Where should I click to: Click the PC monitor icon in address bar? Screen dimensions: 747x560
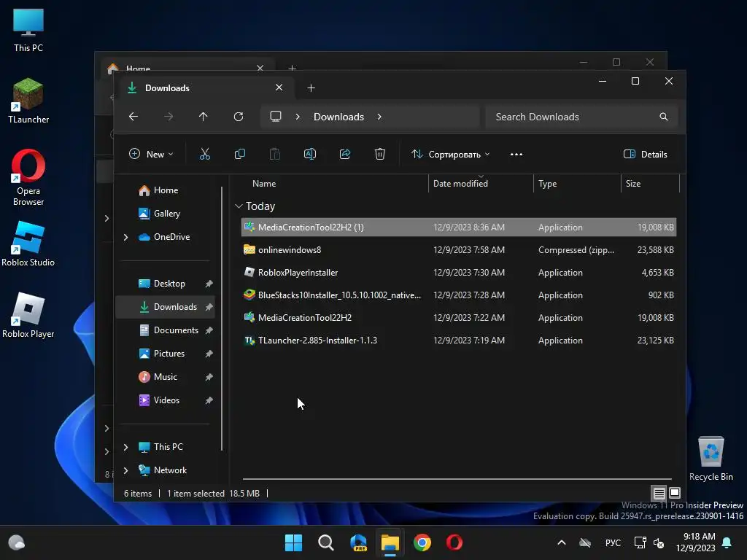[275, 117]
